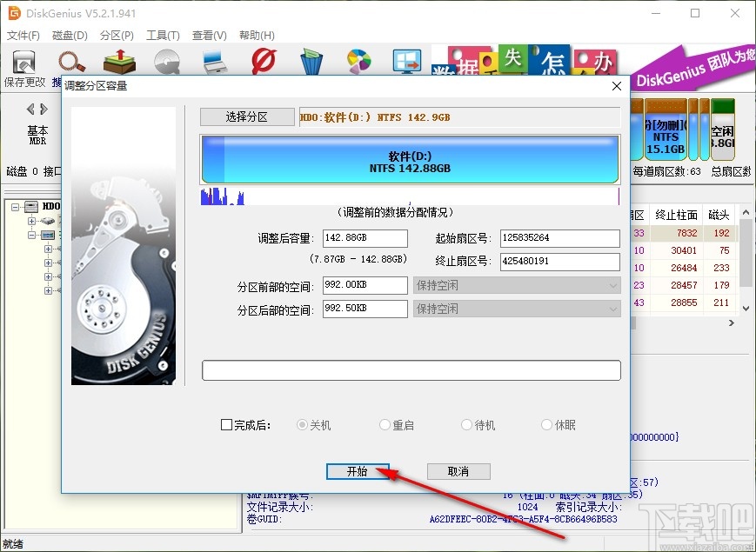Select the red Ø erase sectors icon
Viewport: 756px width, 552px height.
pos(263,62)
